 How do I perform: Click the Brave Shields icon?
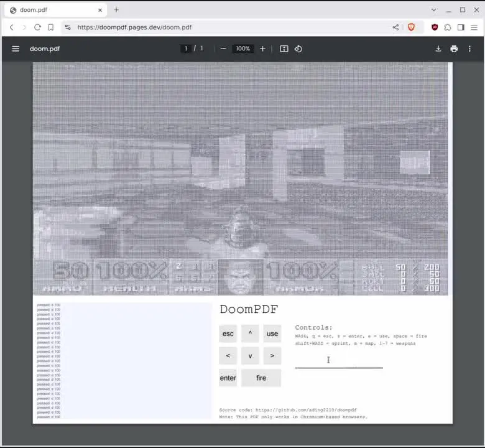(411, 27)
